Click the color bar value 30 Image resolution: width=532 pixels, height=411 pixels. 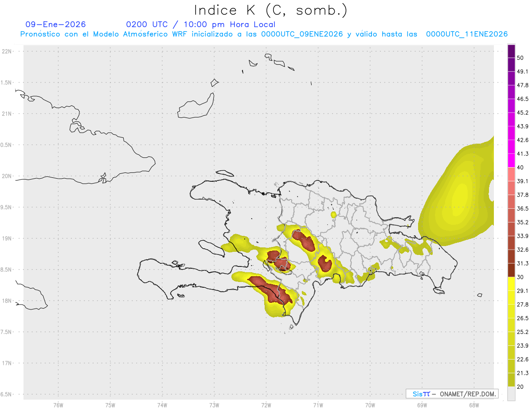click(520, 277)
